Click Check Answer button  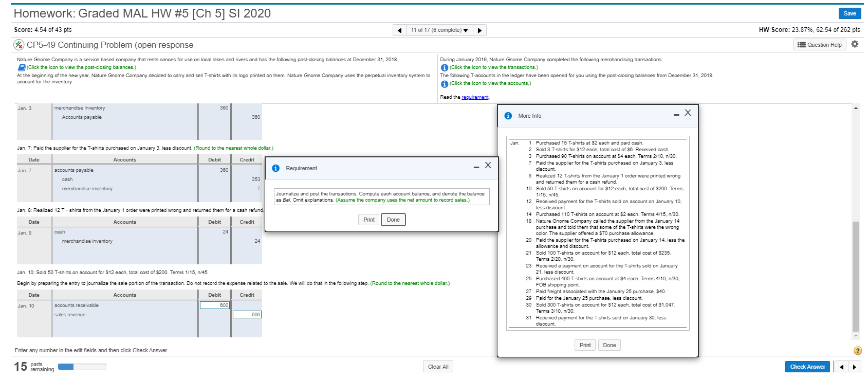click(807, 367)
